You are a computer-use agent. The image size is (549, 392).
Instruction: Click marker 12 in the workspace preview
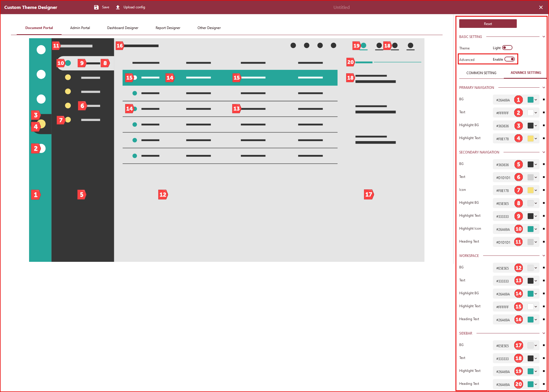pyautogui.click(x=163, y=195)
